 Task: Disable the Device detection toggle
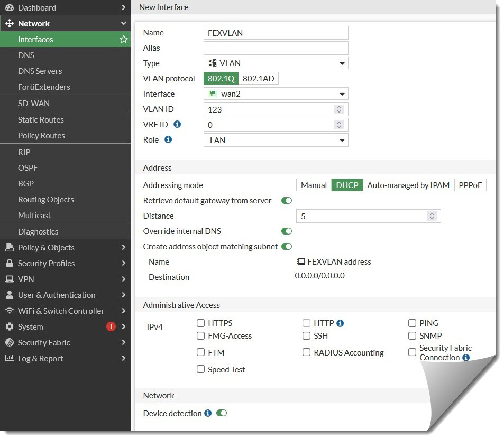(222, 413)
